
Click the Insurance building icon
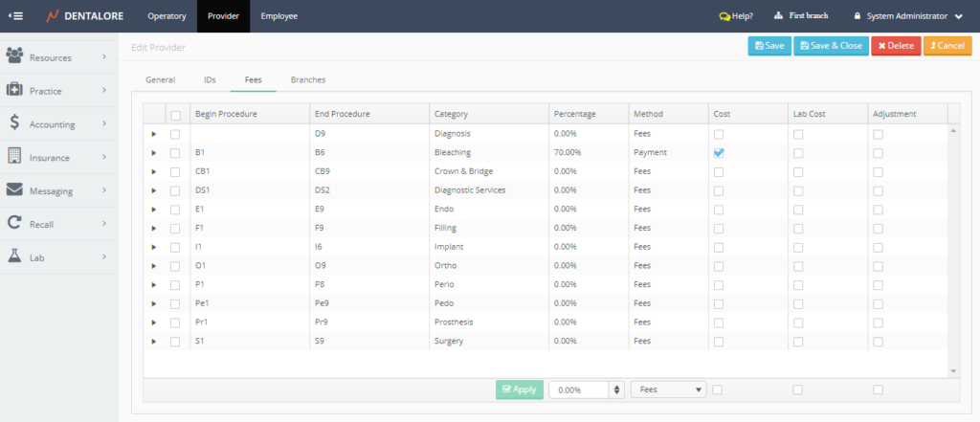pos(14,156)
